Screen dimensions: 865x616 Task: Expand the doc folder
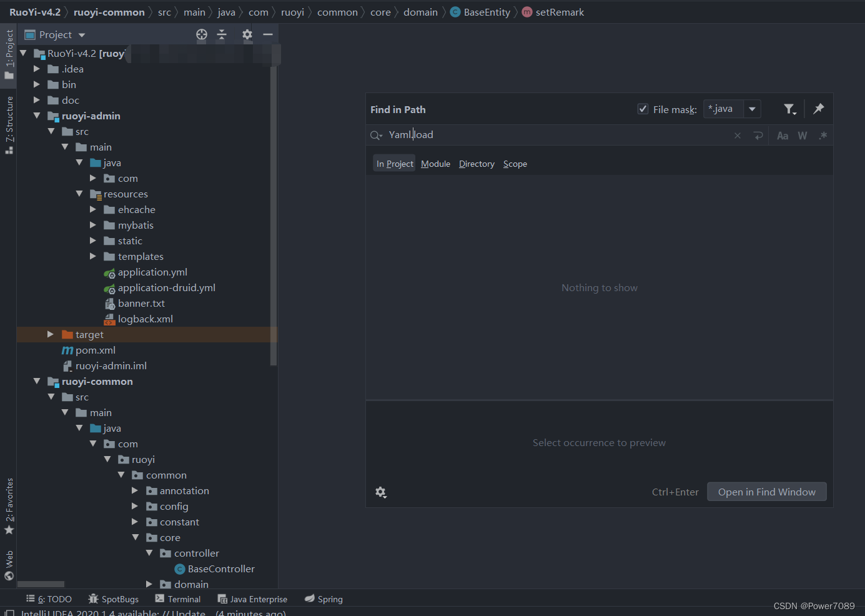pyautogui.click(x=36, y=101)
